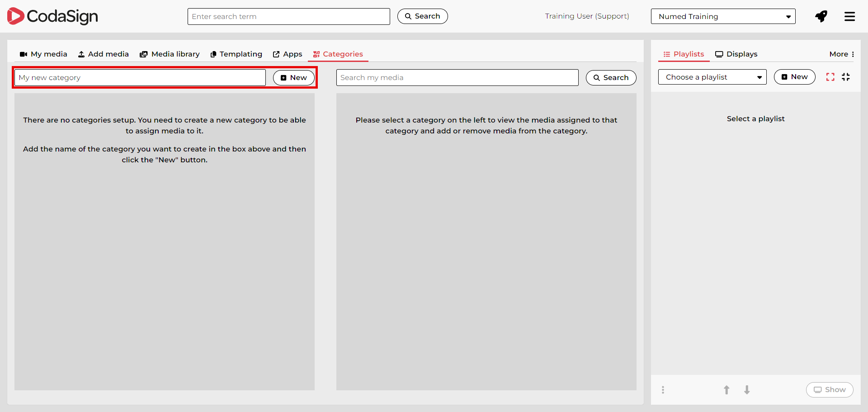The width and height of the screenshot is (868, 412).
Task: Click the move down arrow
Action: pos(747,390)
